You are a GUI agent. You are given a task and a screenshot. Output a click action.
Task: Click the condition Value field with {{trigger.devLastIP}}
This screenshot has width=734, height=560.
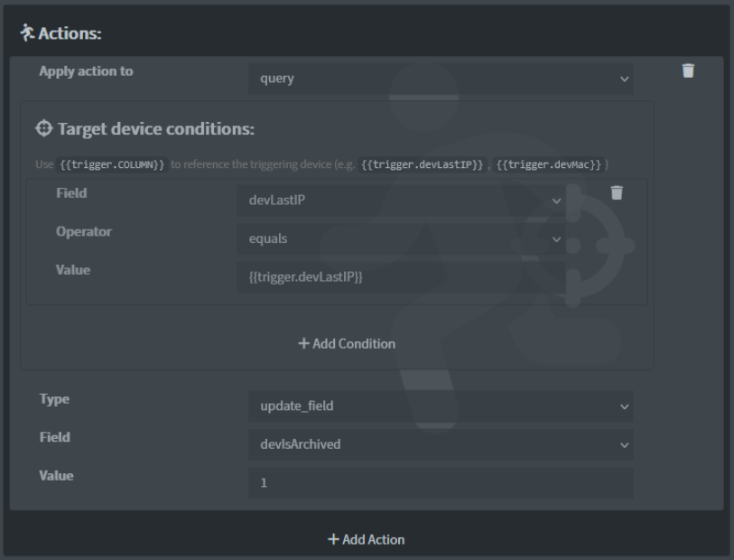[x=401, y=277]
